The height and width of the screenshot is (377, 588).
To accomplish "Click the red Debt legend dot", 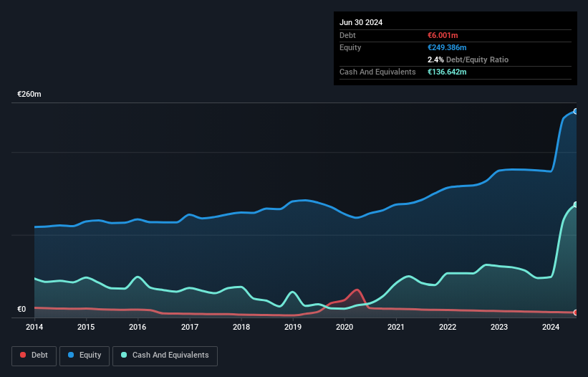I will tap(23, 355).
